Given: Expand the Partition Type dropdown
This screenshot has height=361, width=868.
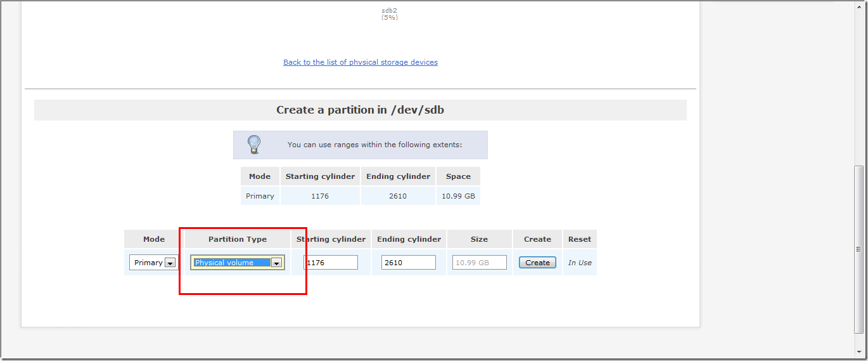Looking at the screenshot, I should [276, 263].
